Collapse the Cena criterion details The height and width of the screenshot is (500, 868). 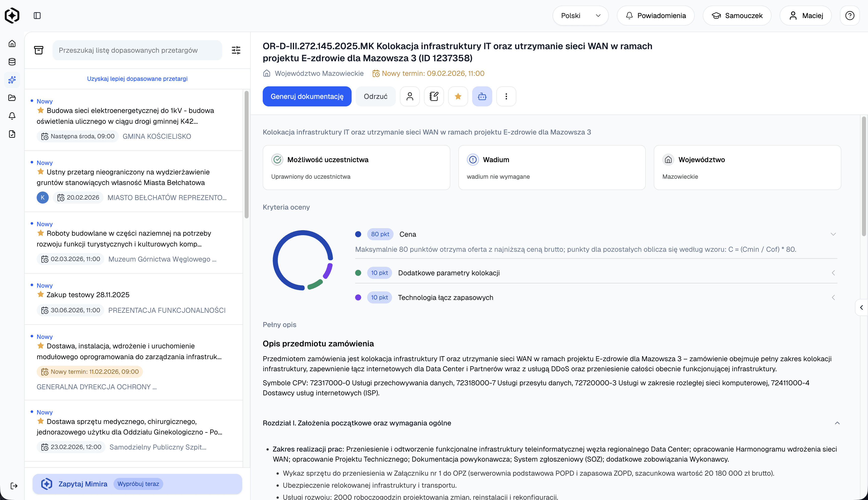(x=833, y=234)
